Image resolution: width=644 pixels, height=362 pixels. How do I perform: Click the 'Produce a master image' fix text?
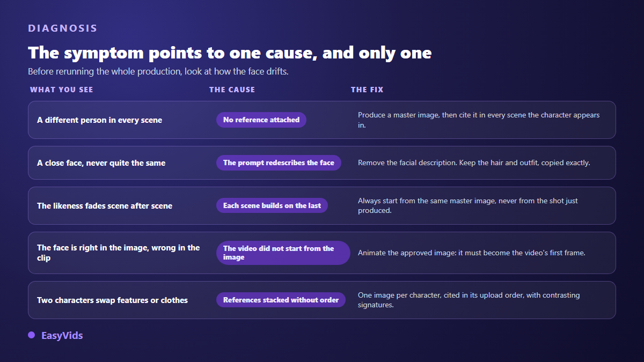(479, 120)
